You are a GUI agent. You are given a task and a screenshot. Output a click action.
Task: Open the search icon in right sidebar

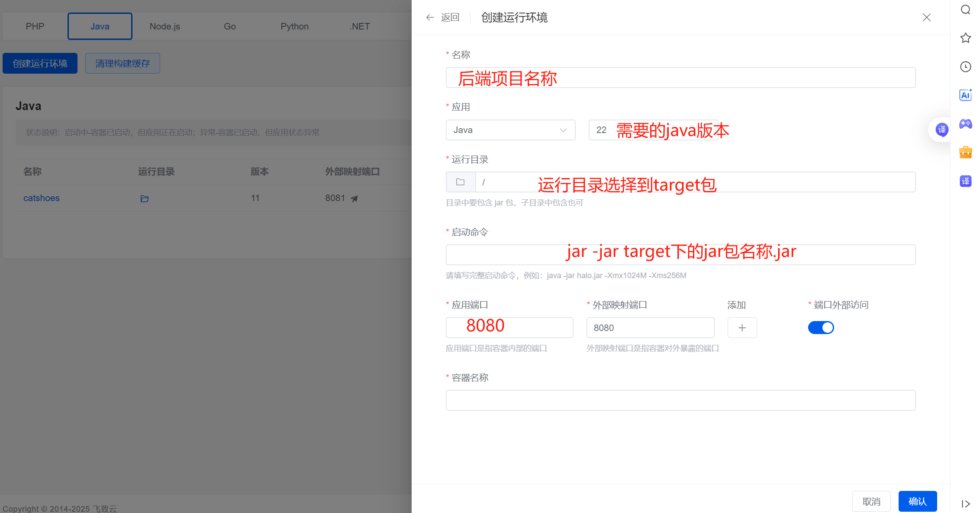click(x=965, y=10)
